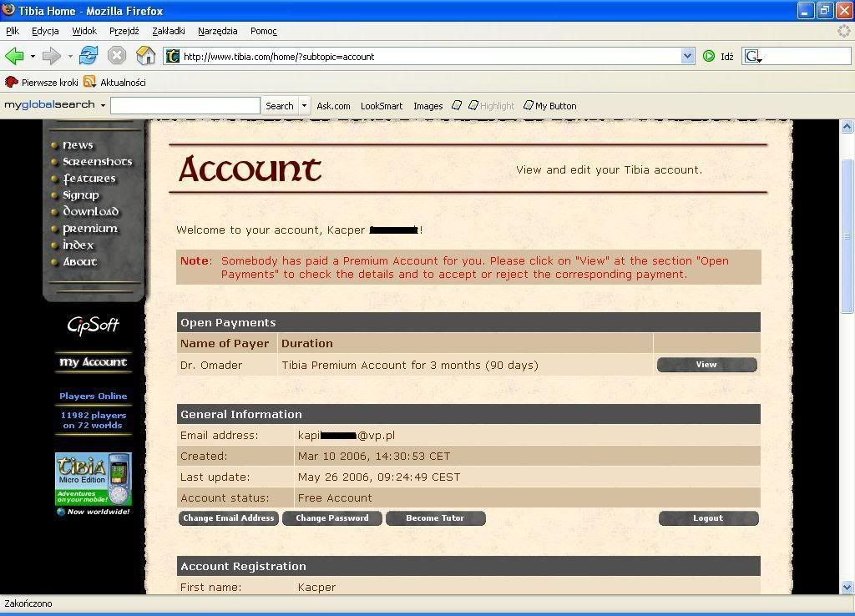Open the Screenshots sidebar link
This screenshot has height=616, width=855.
[97, 161]
